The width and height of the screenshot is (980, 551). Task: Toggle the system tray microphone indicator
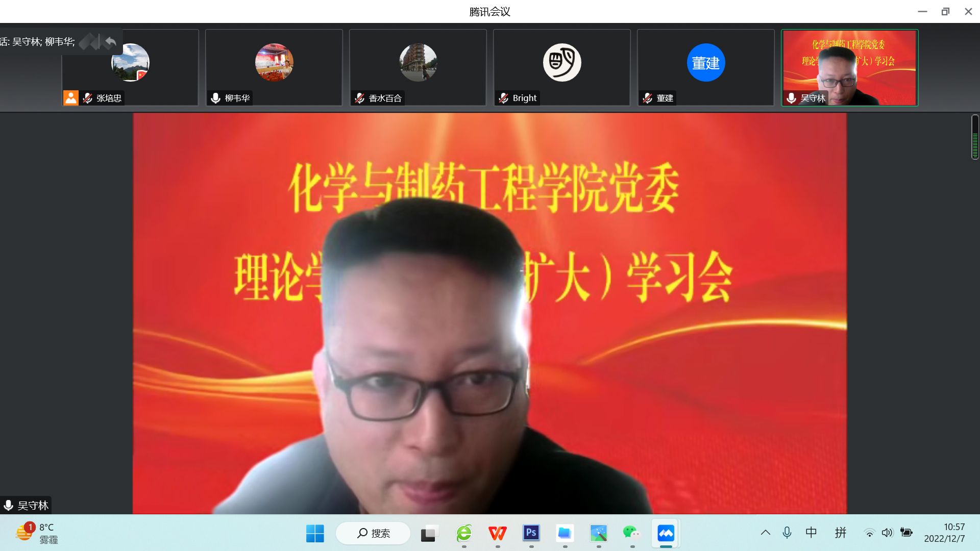pyautogui.click(x=787, y=533)
